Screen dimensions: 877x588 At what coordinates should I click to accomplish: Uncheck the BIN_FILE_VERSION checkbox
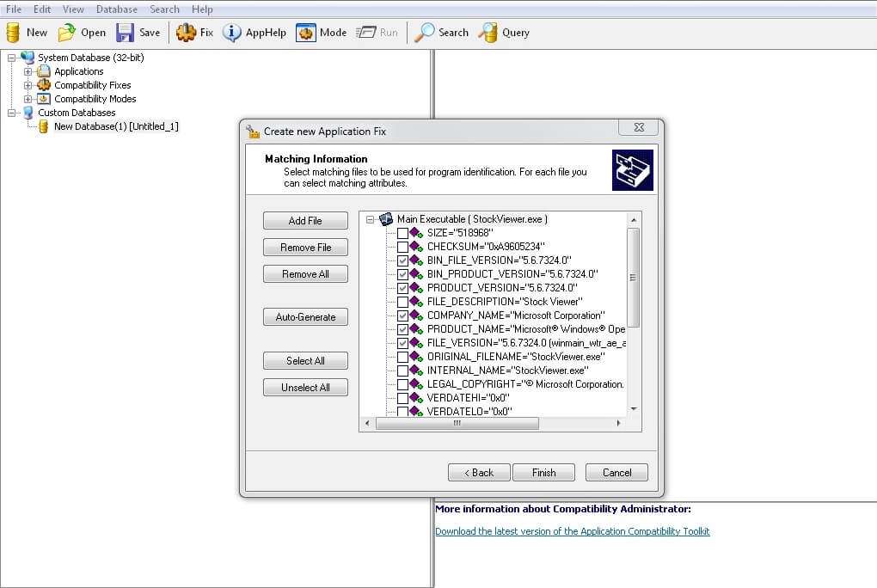tap(402, 260)
